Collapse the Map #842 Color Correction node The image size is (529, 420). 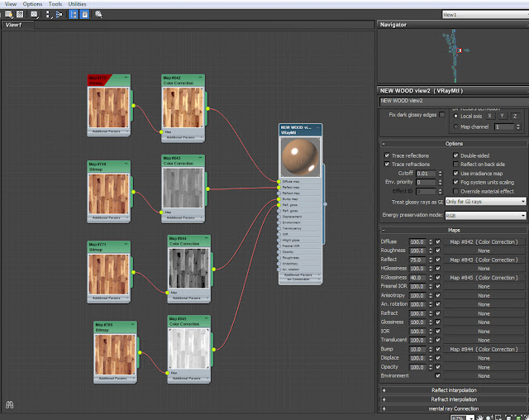[200, 78]
